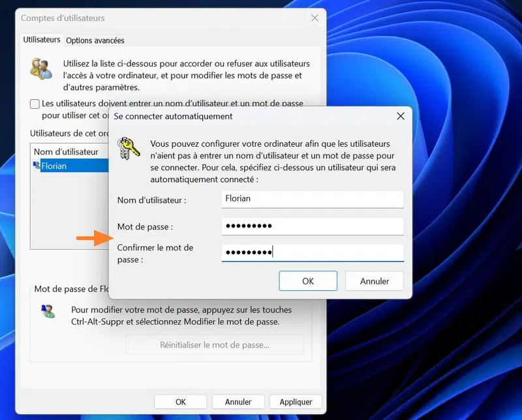Image resolution: width=522 pixels, height=420 pixels.
Task: Click Réinitialiser le mot de passe button
Action: coord(215,345)
